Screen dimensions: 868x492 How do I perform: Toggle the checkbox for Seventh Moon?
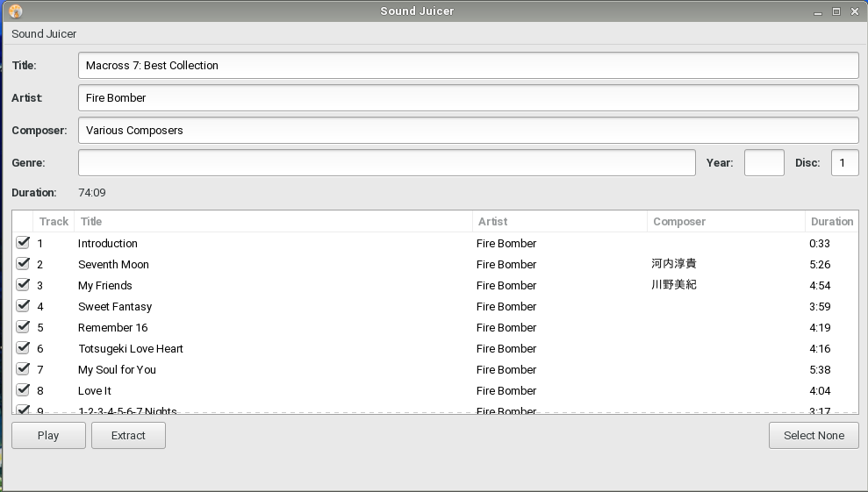pyautogui.click(x=23, y=264)
